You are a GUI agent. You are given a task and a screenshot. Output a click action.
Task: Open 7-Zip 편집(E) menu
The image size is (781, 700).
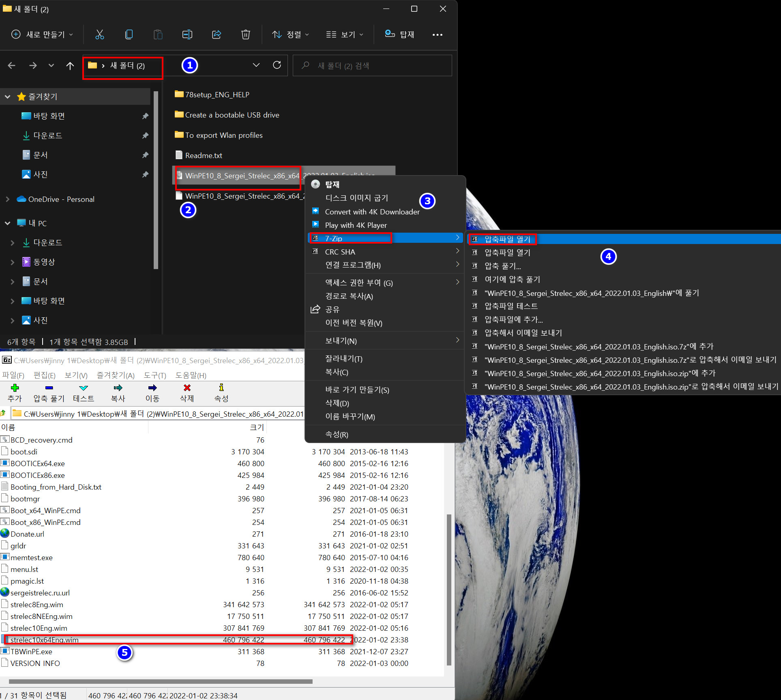44,375
